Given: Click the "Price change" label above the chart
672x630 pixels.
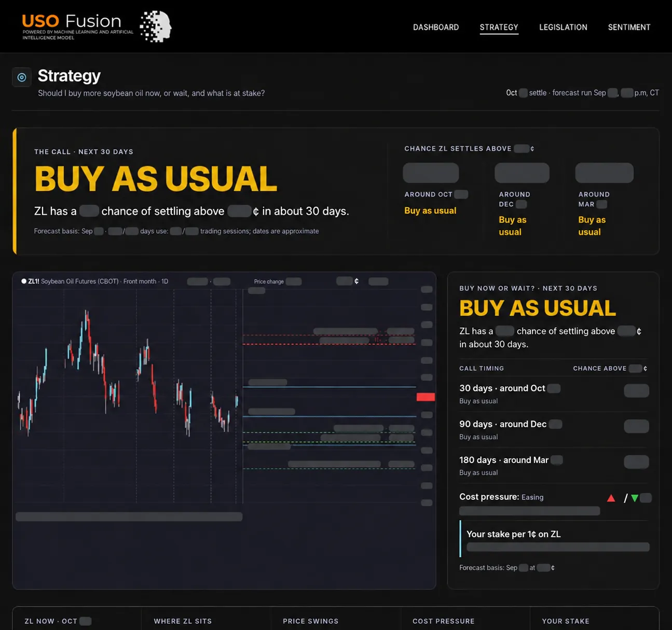Looking at the screenshot, I should click(269, 282).
